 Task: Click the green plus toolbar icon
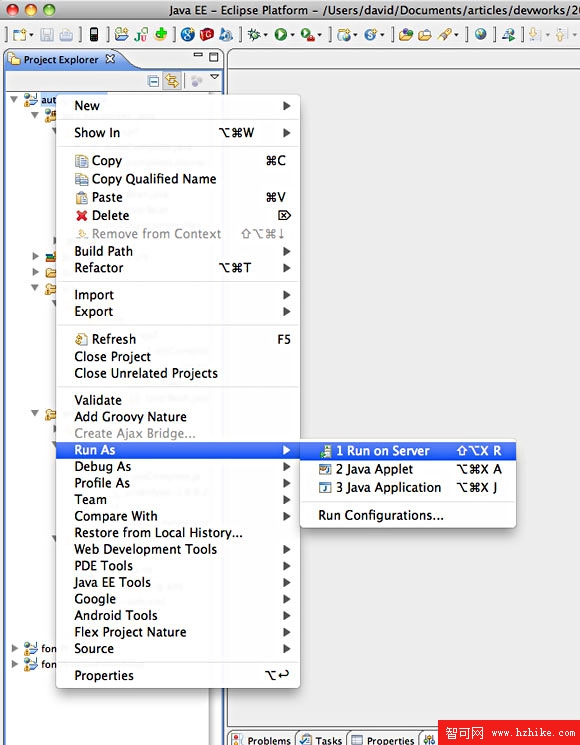161,34
